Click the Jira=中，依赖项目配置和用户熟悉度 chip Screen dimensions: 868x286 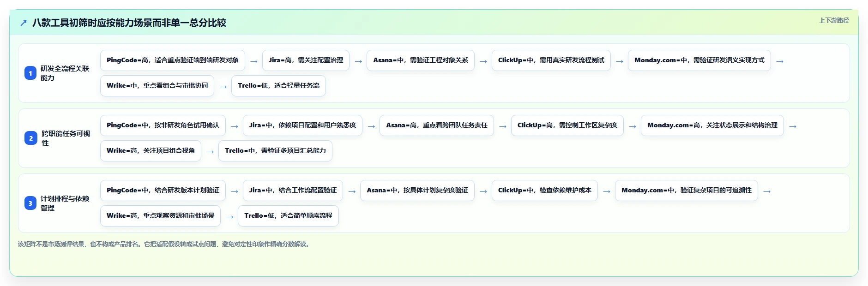coord(302,125)
